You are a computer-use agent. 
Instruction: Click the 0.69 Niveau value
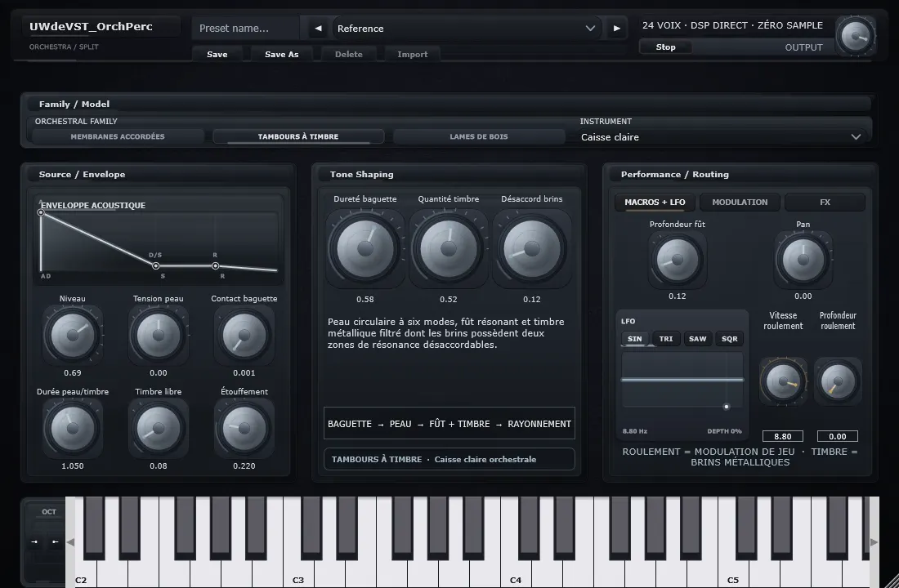tap(72, 372)
